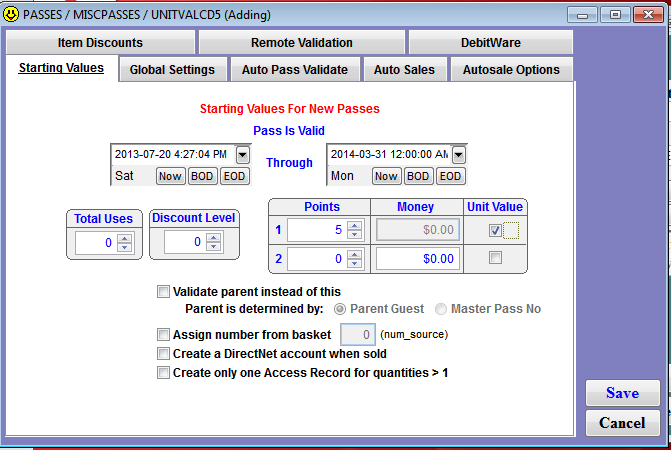The height and width of the screenshot is (450, 671).
Task: Click BOD under the start date
Action: [x=202, y=176]
